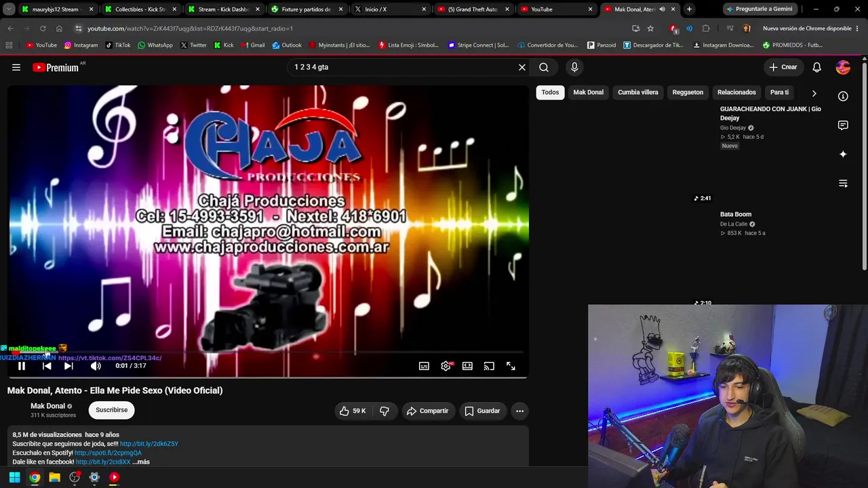Open the Chrome apps grid in bookmarks bar
The width and height of the screenshot is (868, 488).
[9, 45]
